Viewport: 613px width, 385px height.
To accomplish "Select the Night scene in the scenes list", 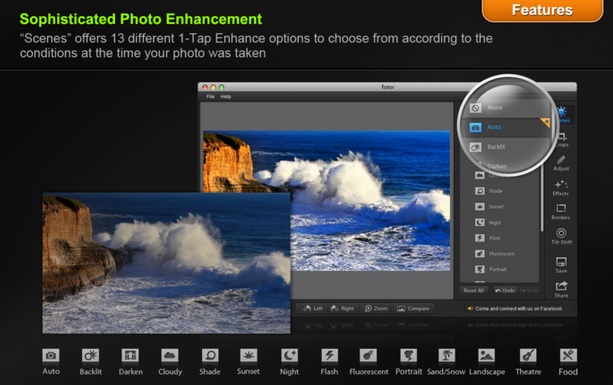I will click(x=500, y=222).
